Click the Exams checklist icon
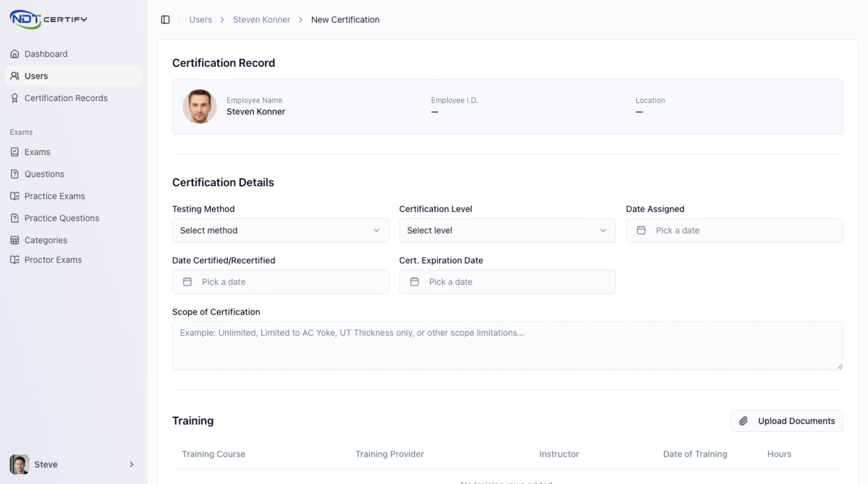The height and width of the screenshot is (484, 868). pyautogui.click(x=14, y=152)
